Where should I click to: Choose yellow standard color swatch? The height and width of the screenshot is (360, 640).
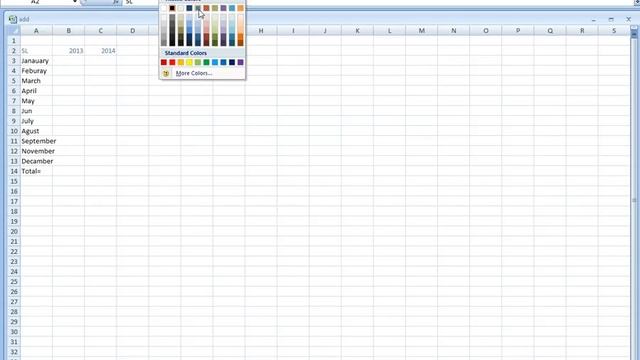point(189,62)
